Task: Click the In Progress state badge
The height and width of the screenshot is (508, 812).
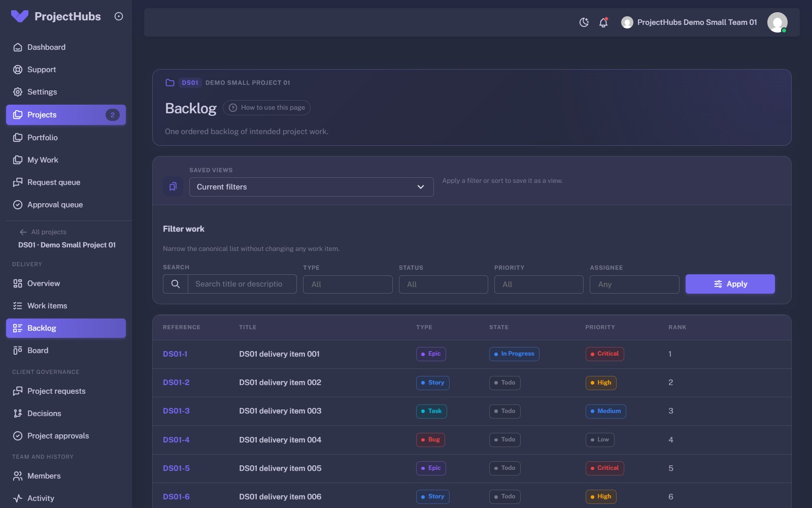Action: point(514,354)
